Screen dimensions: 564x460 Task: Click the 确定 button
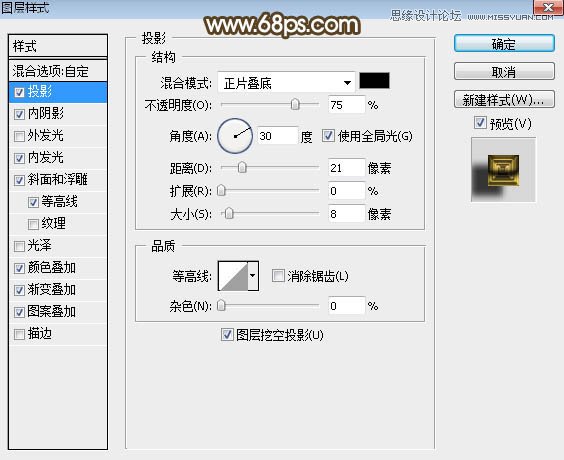pyautogui.click(x=504, y=44)
